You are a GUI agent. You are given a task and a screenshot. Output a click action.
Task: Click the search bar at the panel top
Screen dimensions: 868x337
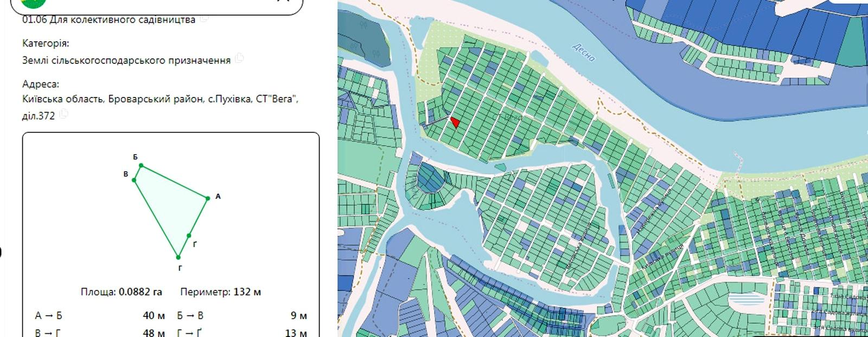tap(157, 4)
